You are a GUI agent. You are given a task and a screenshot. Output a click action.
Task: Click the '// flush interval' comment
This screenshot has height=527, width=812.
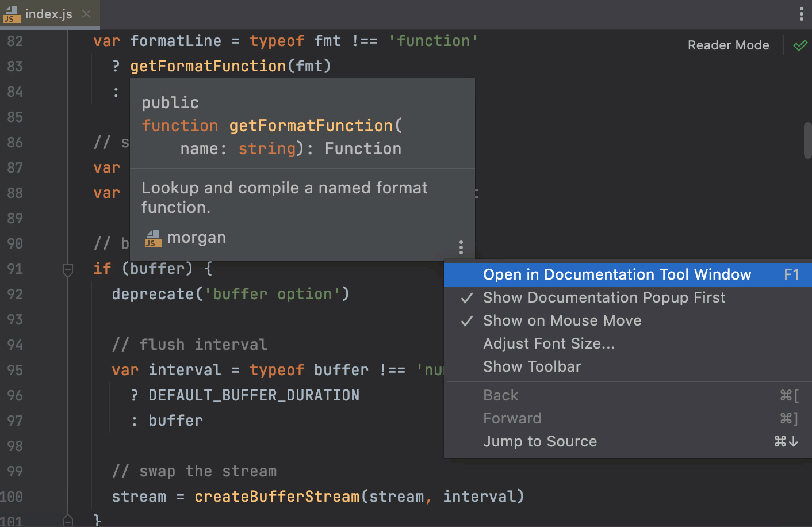190,345
